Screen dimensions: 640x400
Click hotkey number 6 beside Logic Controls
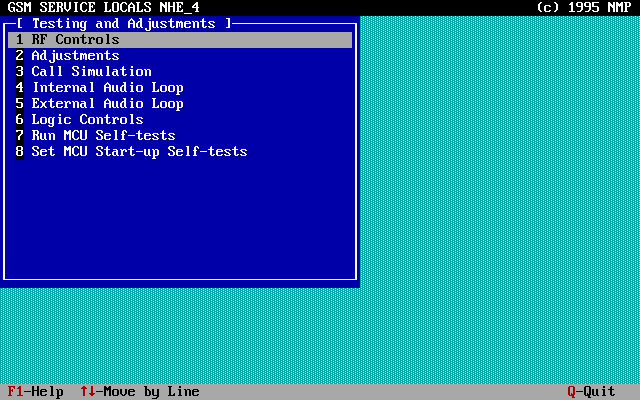pos(19,120)
